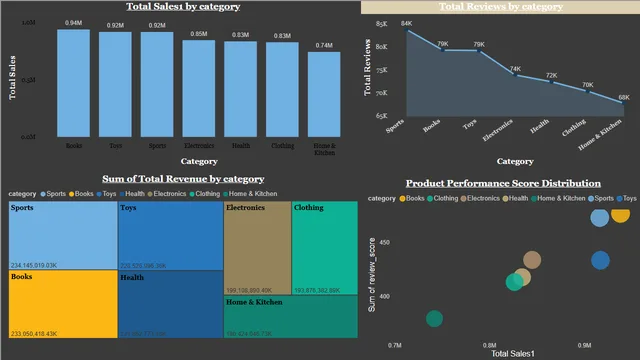
Task: Click the Health tile in the treemap
Action: tap(171, 304)
